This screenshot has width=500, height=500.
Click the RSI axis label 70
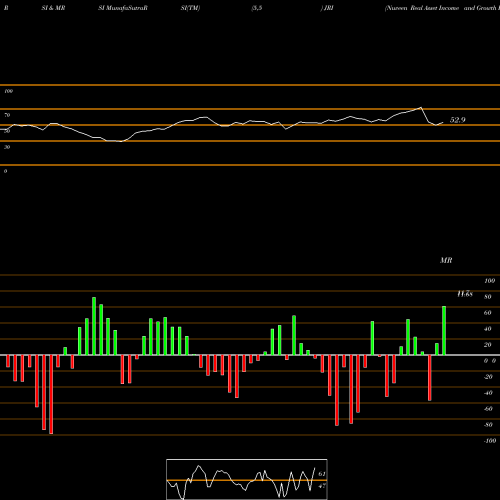pos(7,115)
